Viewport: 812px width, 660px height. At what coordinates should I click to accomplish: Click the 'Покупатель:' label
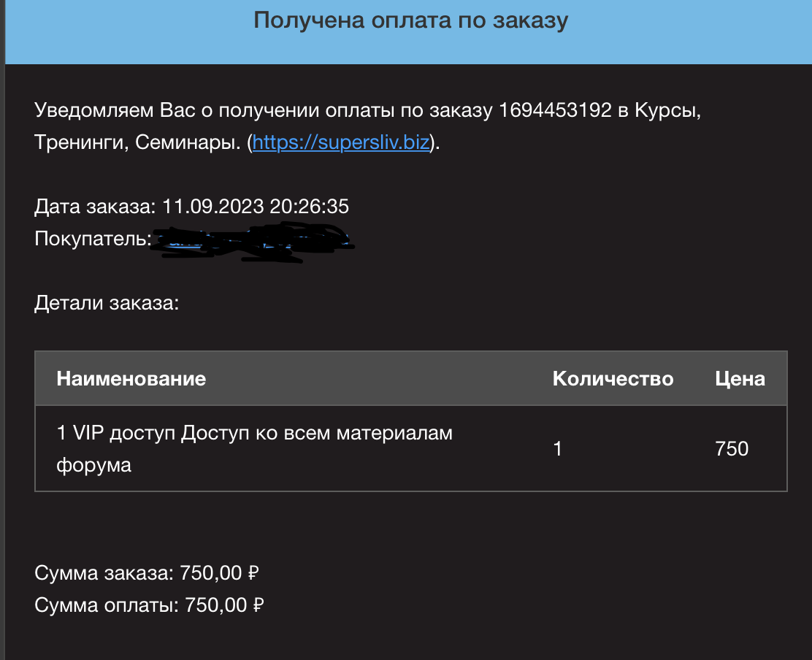point(93,238)
